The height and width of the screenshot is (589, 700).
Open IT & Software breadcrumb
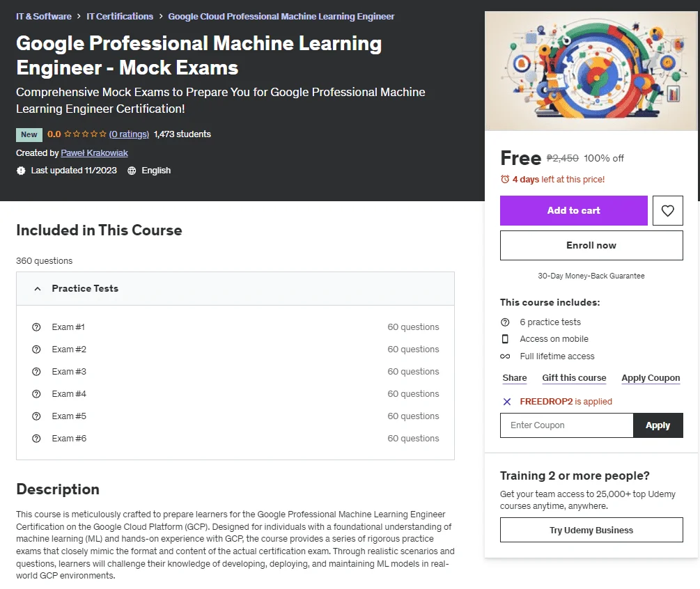(44, 17)
